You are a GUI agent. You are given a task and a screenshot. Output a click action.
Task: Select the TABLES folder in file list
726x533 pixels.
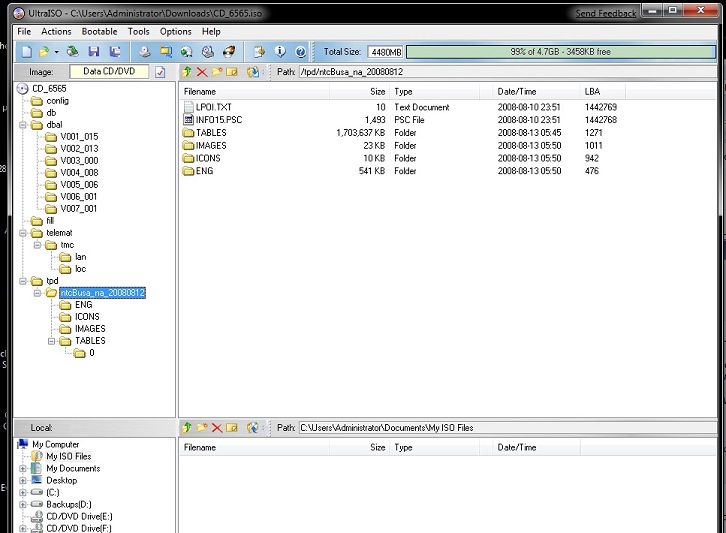tap(211, 132)
